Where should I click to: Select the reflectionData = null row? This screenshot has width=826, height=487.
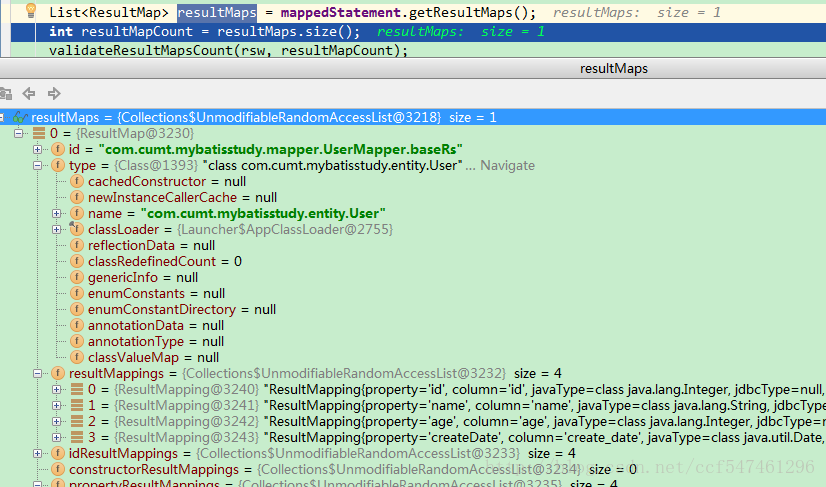(151, 246)
